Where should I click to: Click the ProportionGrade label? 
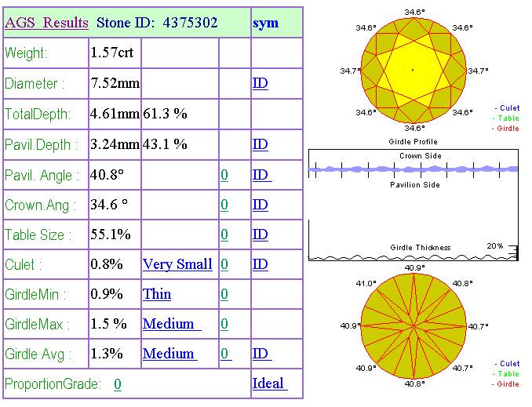click(x=53, y=384)
